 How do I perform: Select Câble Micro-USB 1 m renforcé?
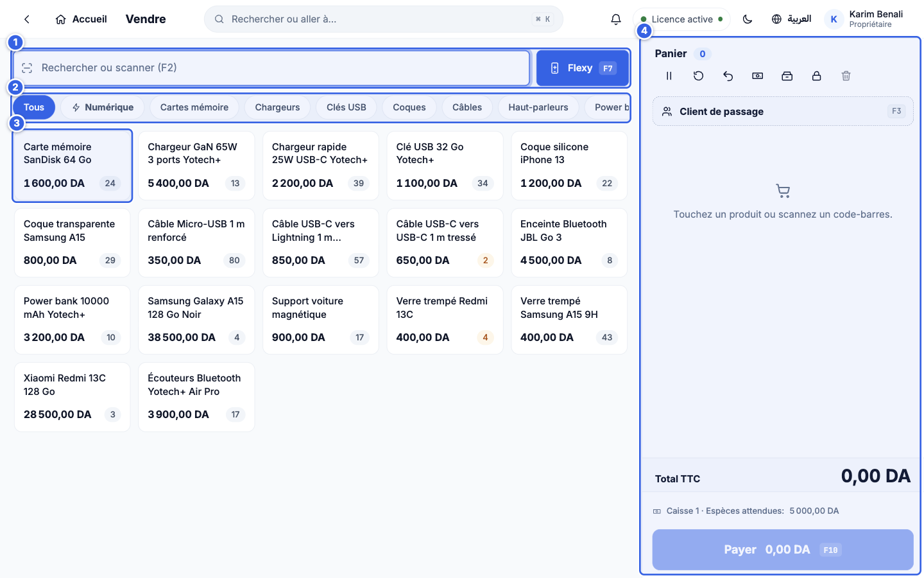click(196, 243)
